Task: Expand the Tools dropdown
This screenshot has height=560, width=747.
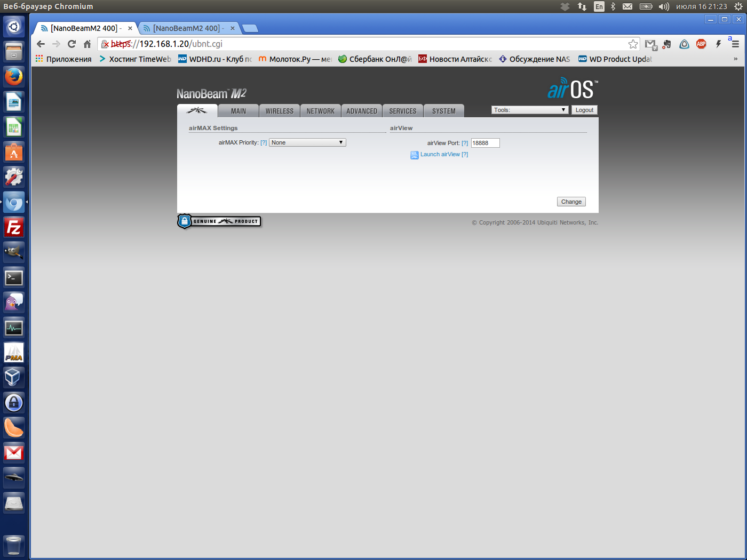Action: [530, 110]
